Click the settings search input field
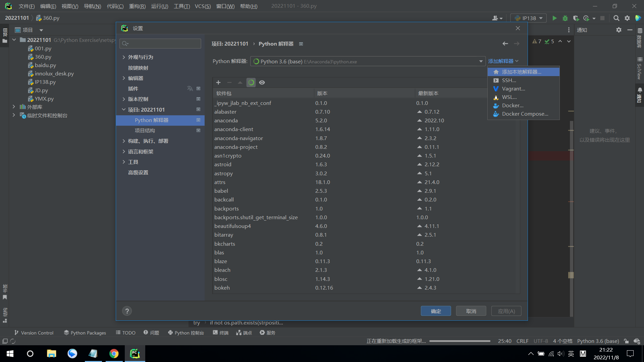The width and height of the screenshot is (644, 362). (x=161, y=44)
